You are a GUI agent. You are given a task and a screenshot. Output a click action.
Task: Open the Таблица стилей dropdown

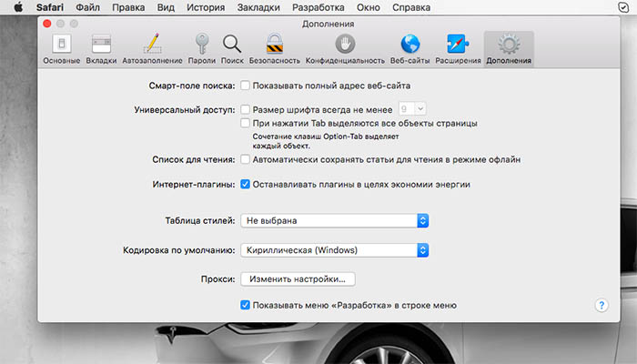click(x=334, y=220)
